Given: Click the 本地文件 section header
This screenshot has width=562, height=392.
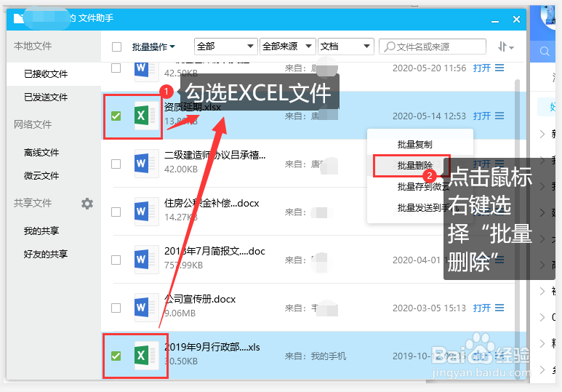Looking at the screenshot, I should pyautogui.click(x=33, y=46).
